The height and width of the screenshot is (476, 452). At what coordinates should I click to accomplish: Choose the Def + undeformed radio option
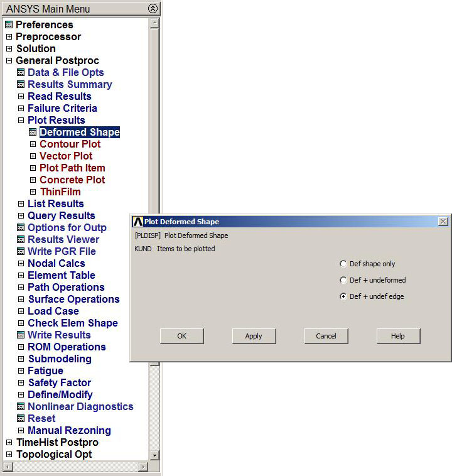343,281
